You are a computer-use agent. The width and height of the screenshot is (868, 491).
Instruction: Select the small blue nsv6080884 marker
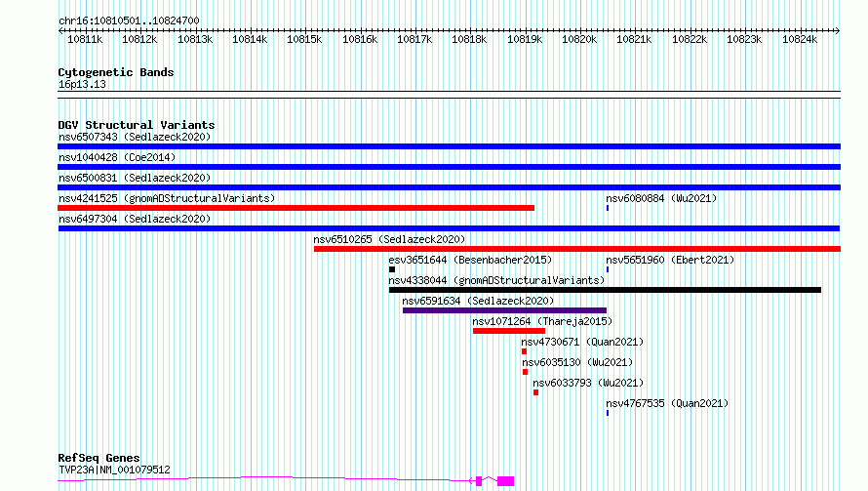click(608, 208)
